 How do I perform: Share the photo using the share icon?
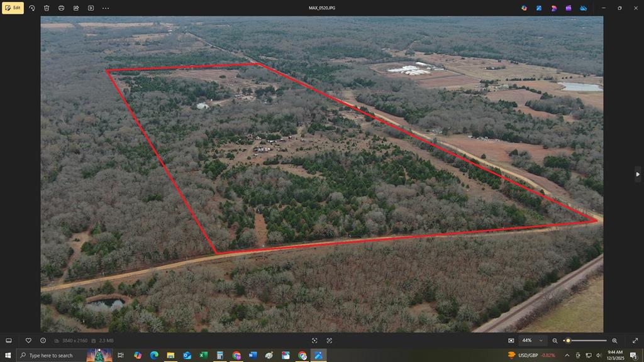[76, 8]
